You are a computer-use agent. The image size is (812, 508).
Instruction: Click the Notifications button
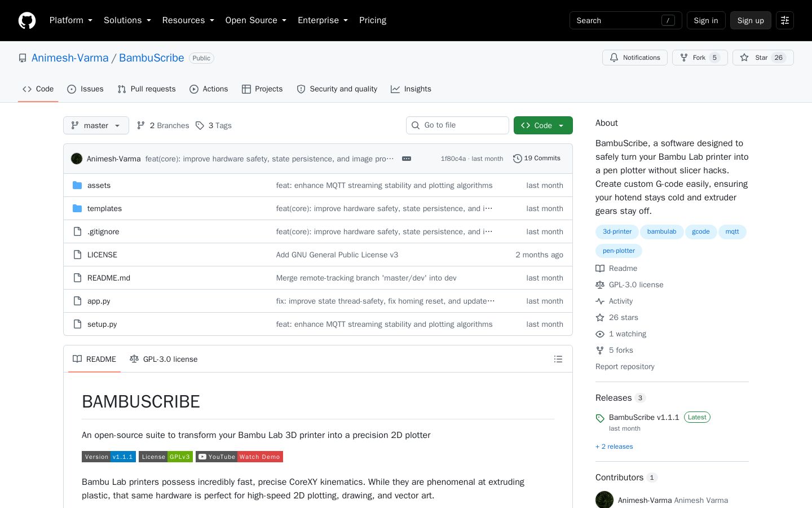635,58
